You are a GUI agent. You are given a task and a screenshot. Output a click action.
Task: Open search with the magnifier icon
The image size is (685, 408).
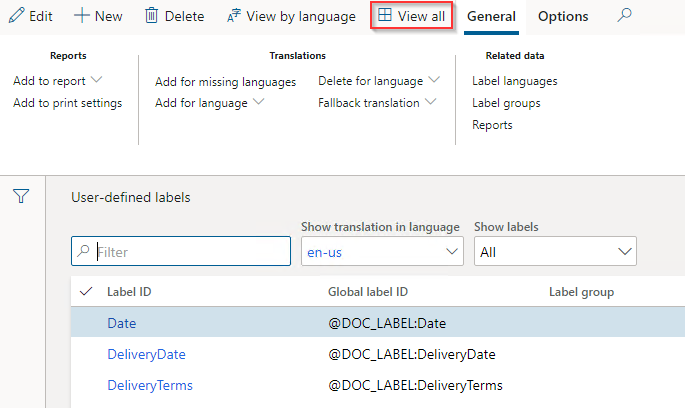(x=624, y=15)
